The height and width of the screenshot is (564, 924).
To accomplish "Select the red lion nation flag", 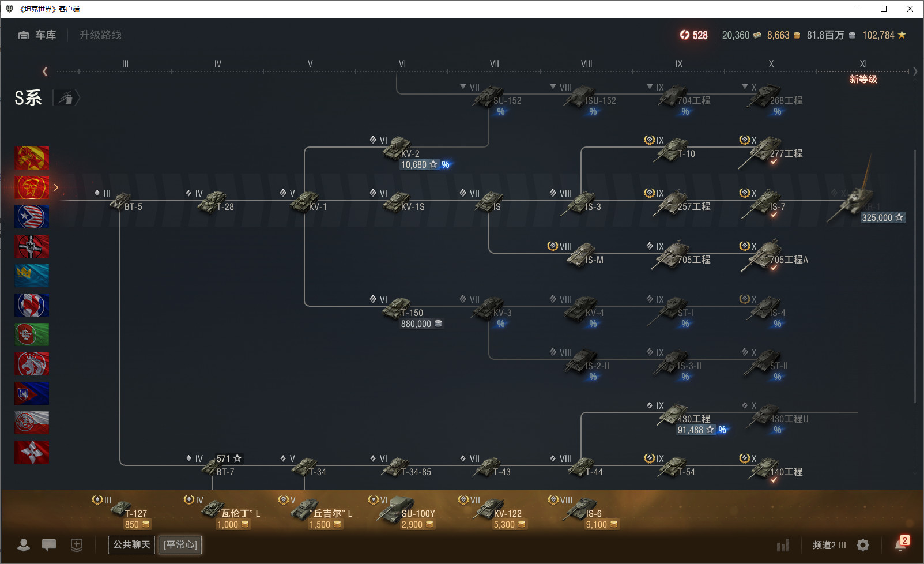I will [x=32, y=364].
